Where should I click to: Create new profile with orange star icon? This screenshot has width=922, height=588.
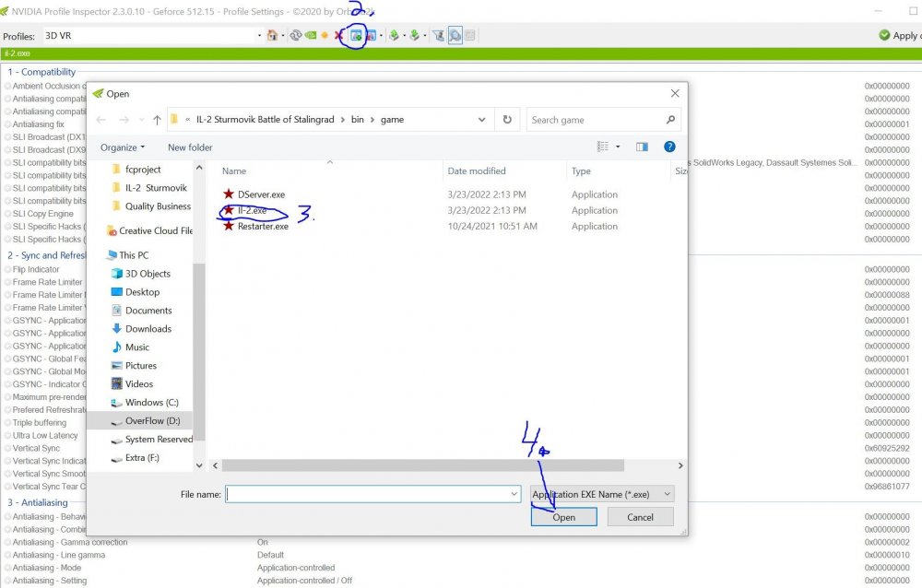[324, 35]
